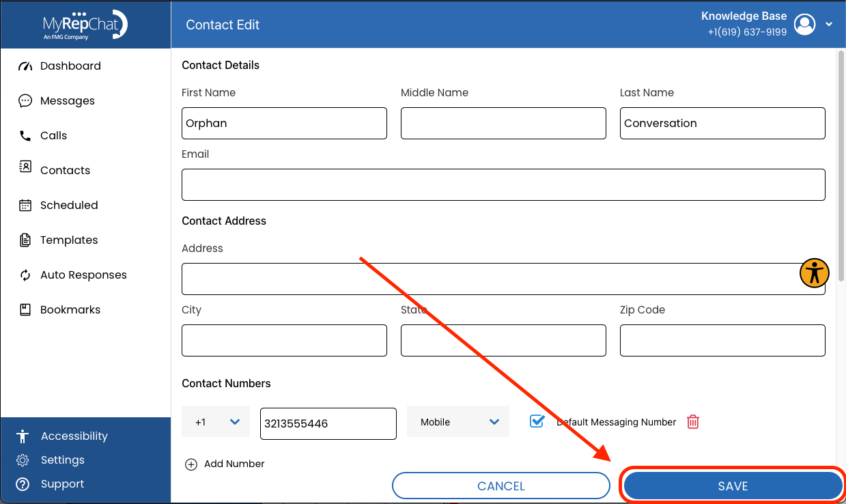Screen dimensions: 846x504
Task: Click the Bookmarks book icon
Action: tap(25, 309)
